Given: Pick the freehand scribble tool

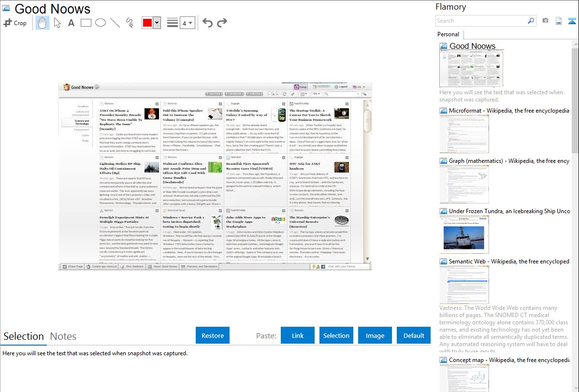Looking at the screenshot, I should point(130,23).
